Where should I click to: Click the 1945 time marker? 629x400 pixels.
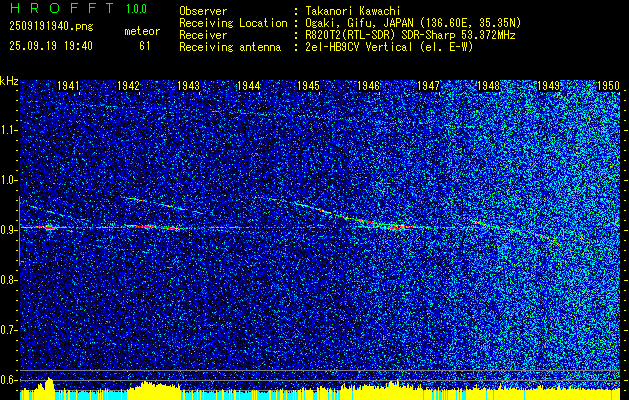pyautogui.click(x=308, y=86)
